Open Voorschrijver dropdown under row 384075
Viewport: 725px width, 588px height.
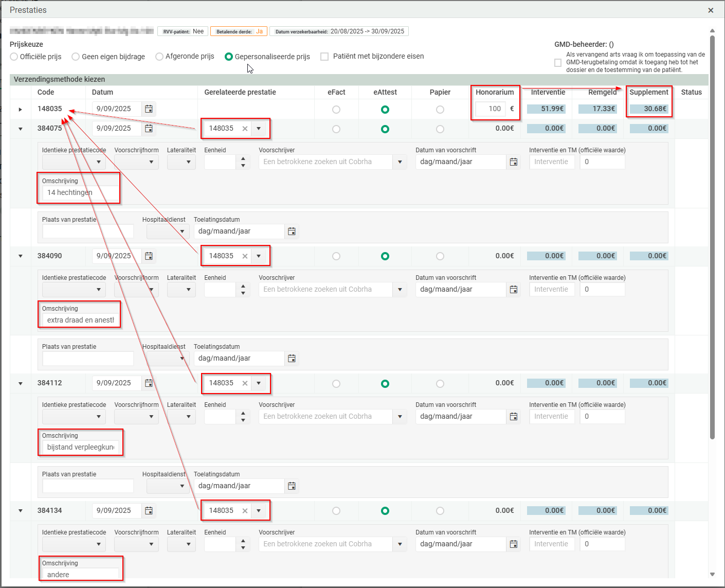[x=400, y=162]
